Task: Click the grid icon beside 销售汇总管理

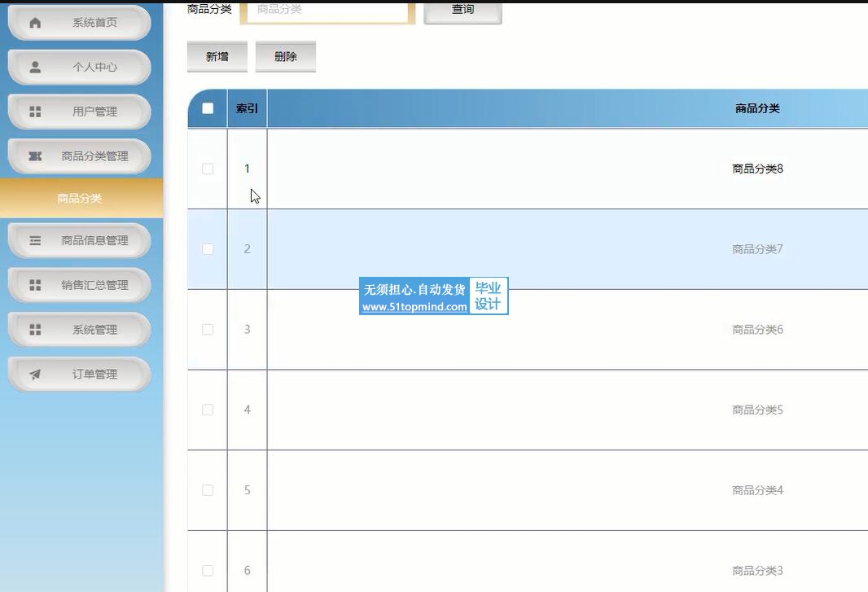Action: [x=35, y=285]
